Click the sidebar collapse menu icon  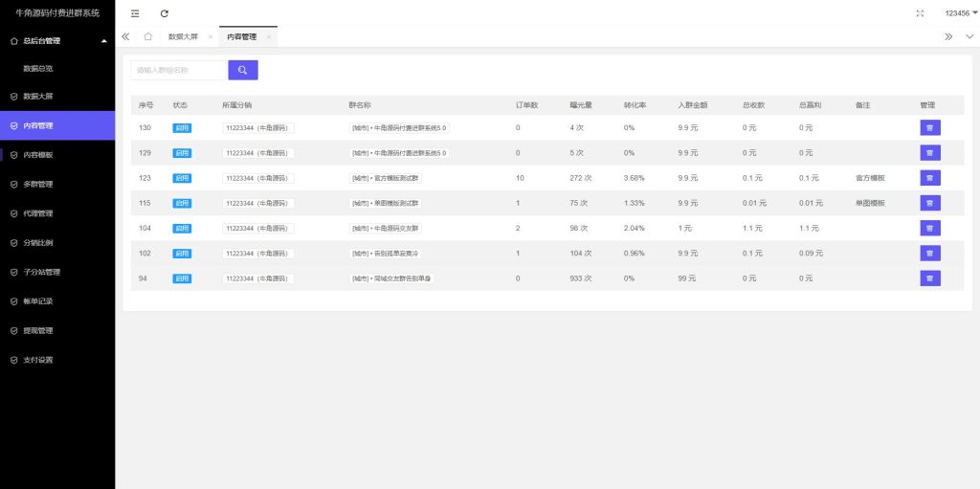(135, 13)
